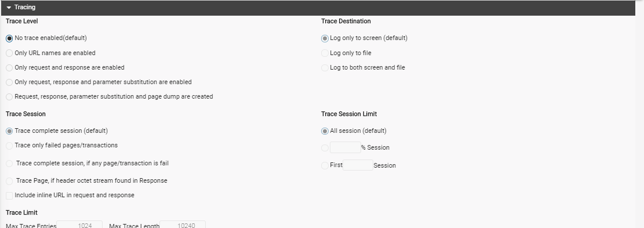Collapse the Tracing section arrow
644x228 pixels.
[9, 8]
